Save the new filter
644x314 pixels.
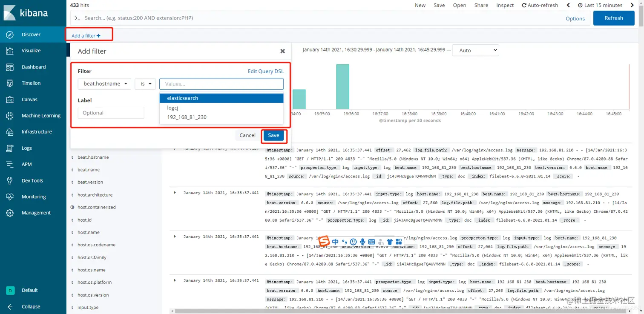273,135
